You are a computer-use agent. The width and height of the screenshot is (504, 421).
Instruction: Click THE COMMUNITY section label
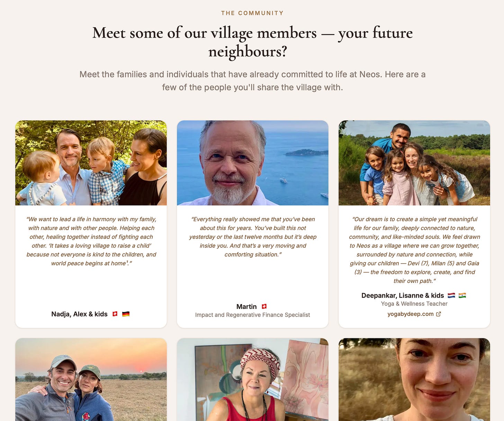tap(252, 13)
